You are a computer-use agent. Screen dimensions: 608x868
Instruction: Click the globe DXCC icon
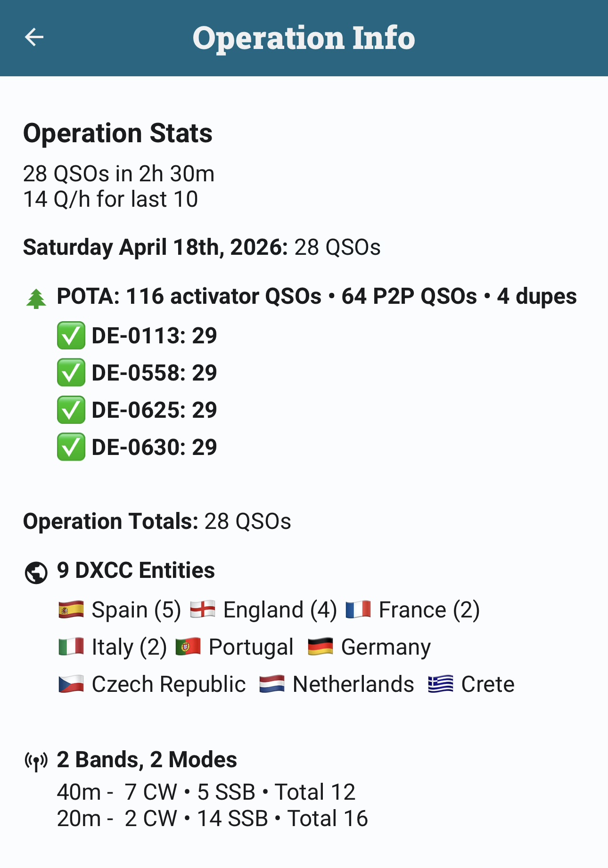36,573
